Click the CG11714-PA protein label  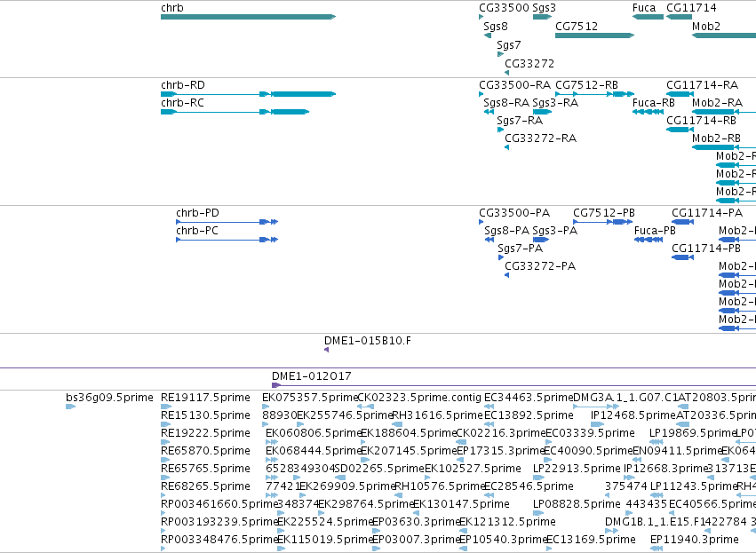pyautogui.click(x=707, y=213)
